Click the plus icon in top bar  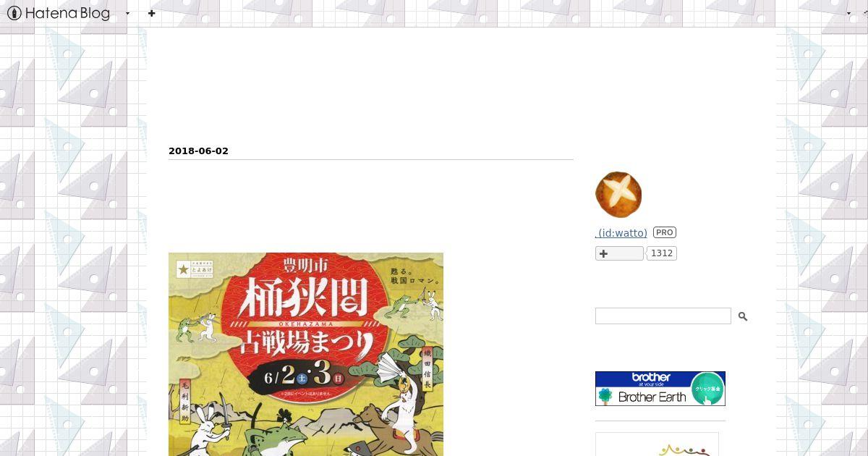click(151, 13)
